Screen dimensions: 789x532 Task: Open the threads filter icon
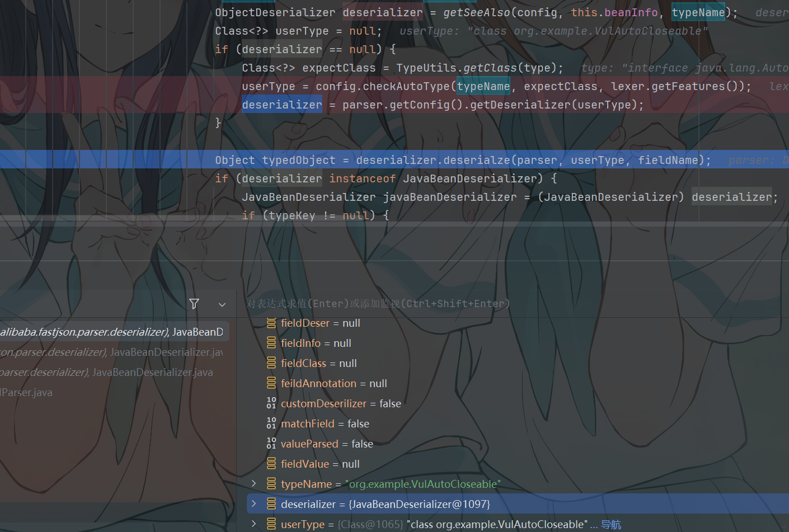click(194, 304)
